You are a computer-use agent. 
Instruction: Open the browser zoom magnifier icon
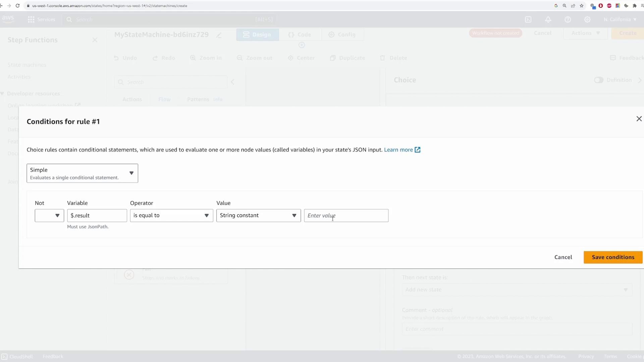click(x=565, y=6)
